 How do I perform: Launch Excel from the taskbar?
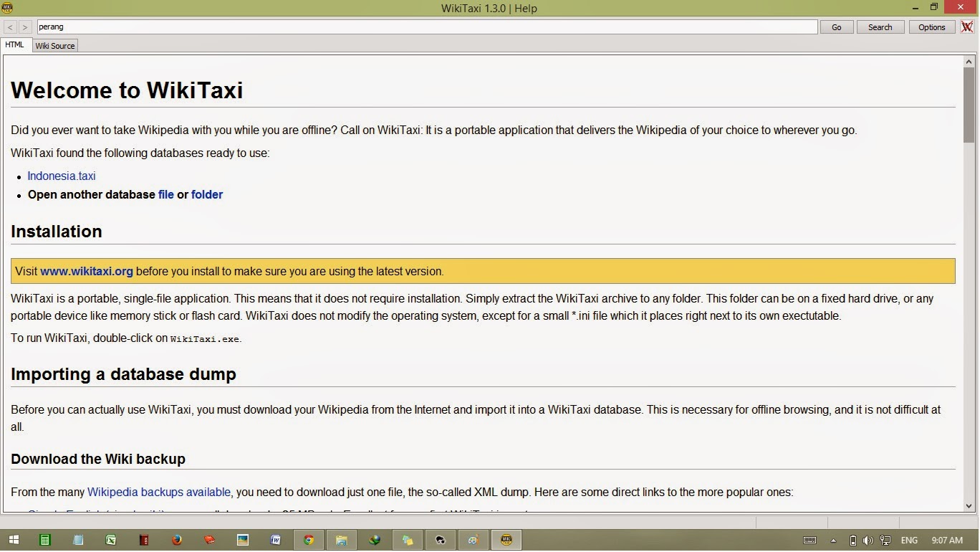[111, 540]
